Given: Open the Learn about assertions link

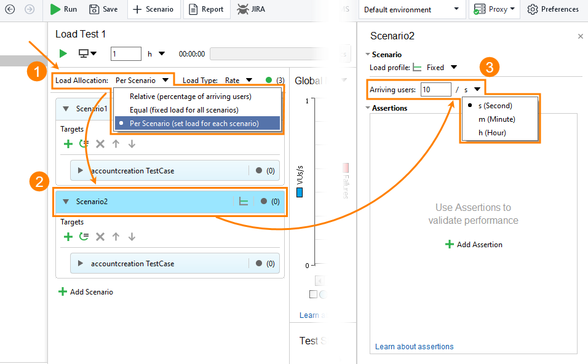Looking at the screenshot, I should tap(414, 346).
